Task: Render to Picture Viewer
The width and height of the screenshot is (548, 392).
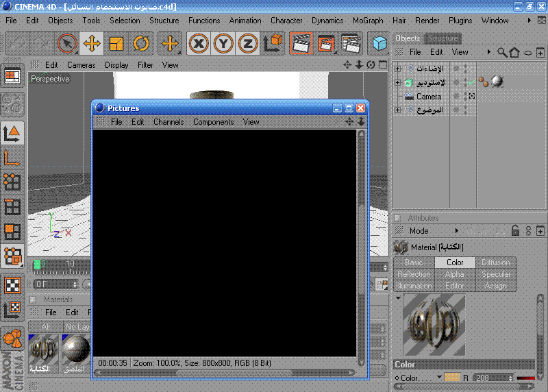Action: pyautogui.click(x=326, y=44)
